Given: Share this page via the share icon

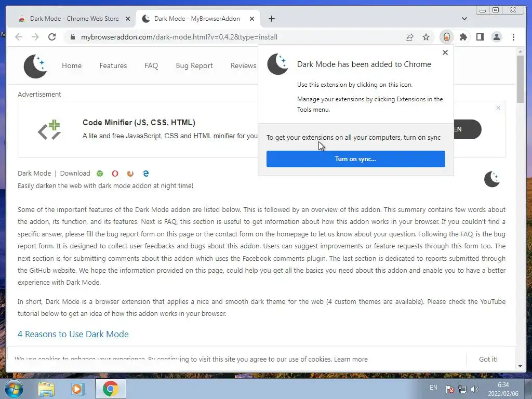Looking at the screenshot, I should [x=409, y=37].
